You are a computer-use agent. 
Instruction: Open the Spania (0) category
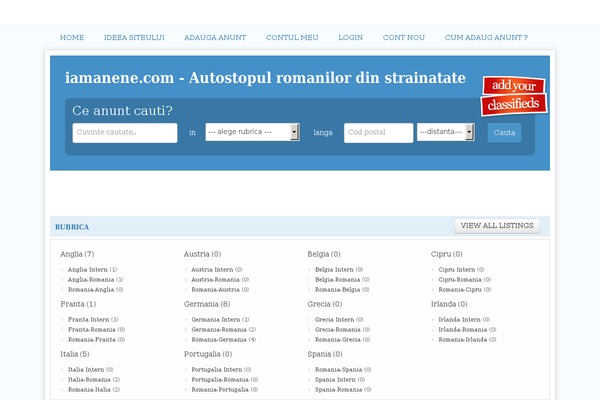tap(325, 354)
